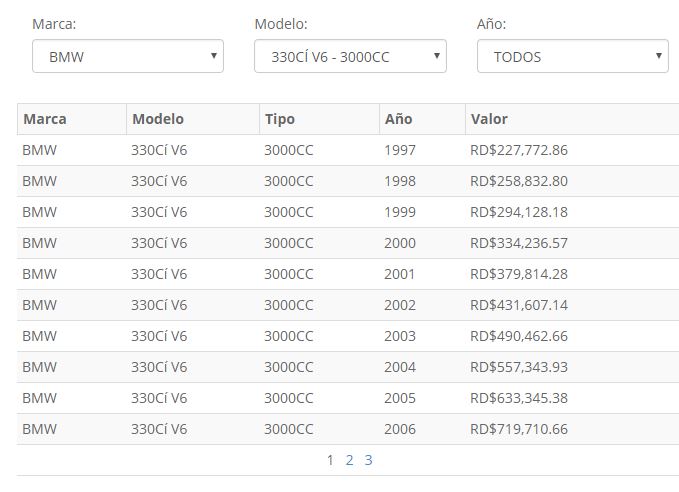Open the Marca dropdown showing BMW
Image resolution: width=679 pixels, height=492 pixels.
click(127, 56)
